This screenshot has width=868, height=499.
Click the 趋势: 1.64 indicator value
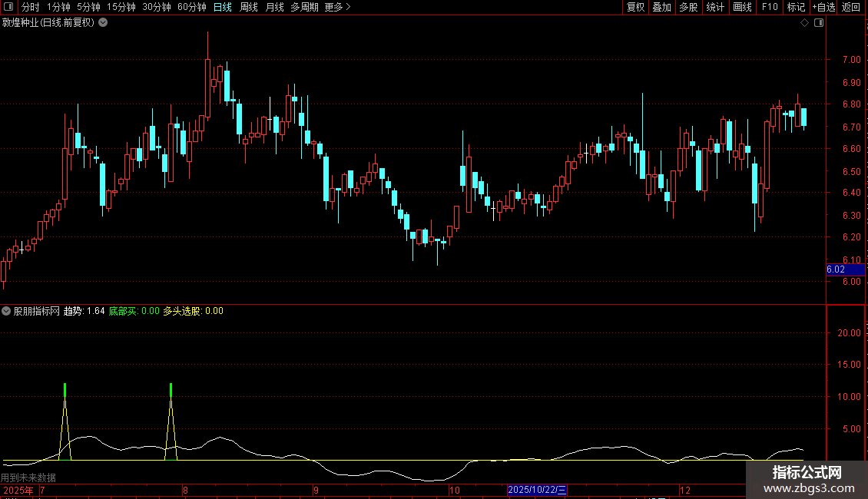(84, 311)
